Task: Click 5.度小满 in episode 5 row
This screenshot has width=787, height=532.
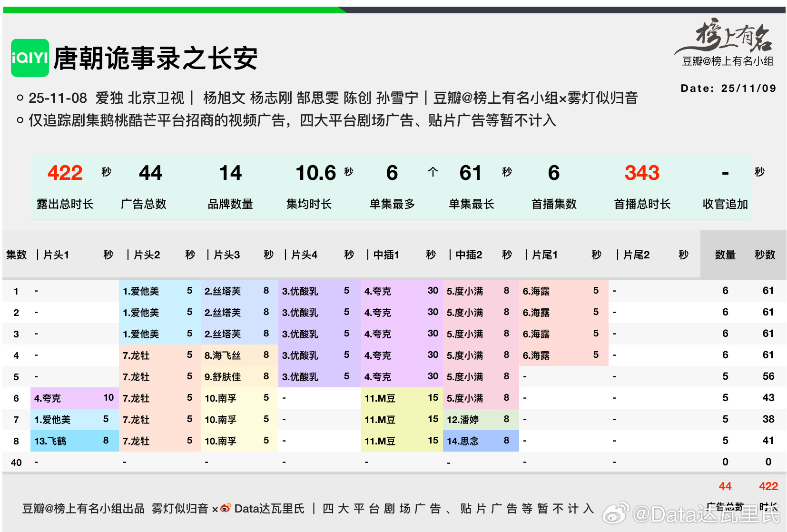Action: 465,377
